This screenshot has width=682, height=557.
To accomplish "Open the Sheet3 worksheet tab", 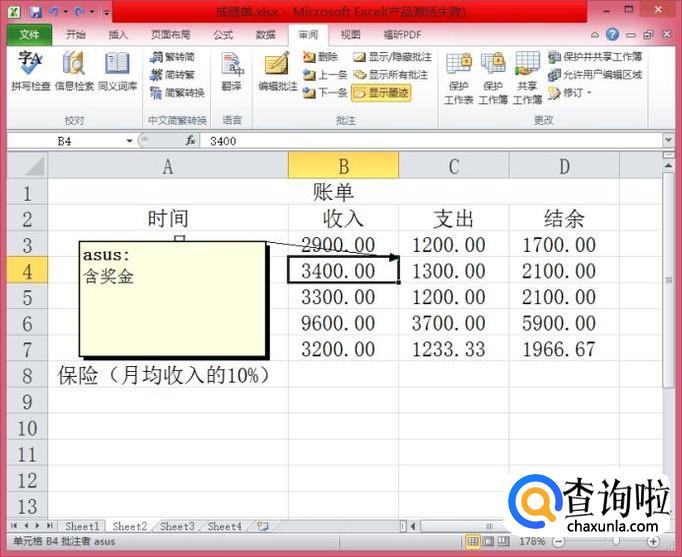I will (177, 526).
